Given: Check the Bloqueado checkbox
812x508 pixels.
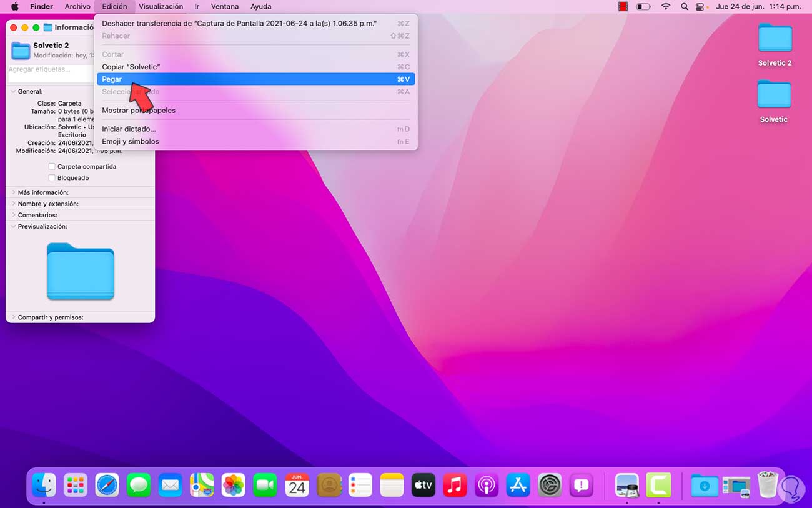Looking at the screenshot, I should coord(52,178).
